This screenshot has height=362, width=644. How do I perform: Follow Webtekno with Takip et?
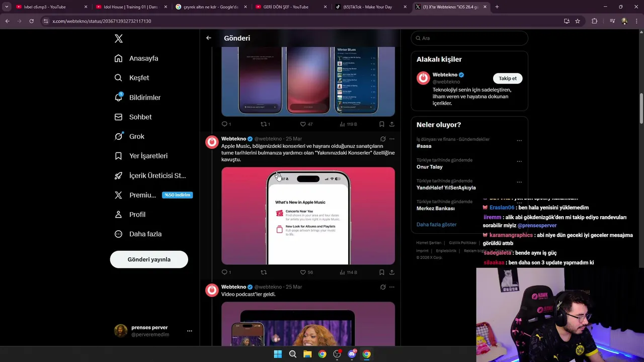point(508,78)
